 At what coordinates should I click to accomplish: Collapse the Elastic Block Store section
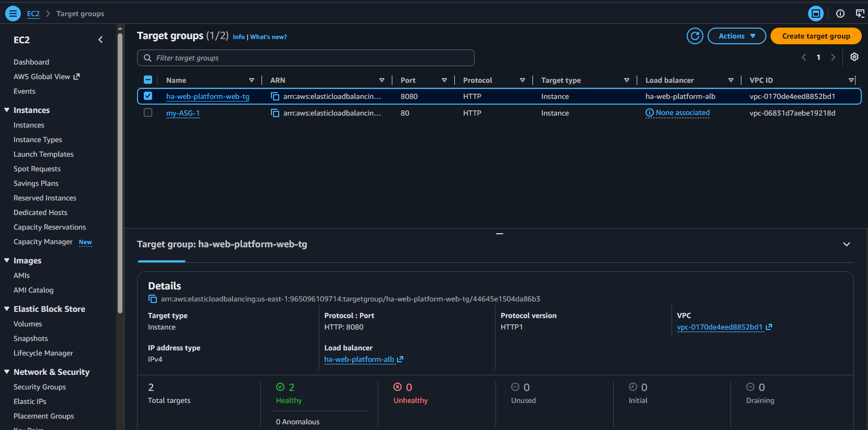point(7,309)
